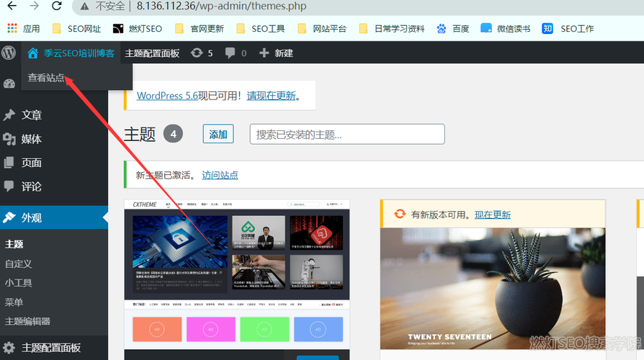The width and height of the screenshot is (644, 360).
Task: Open 主题配置面板 in the admin bar
Action: 153,53
